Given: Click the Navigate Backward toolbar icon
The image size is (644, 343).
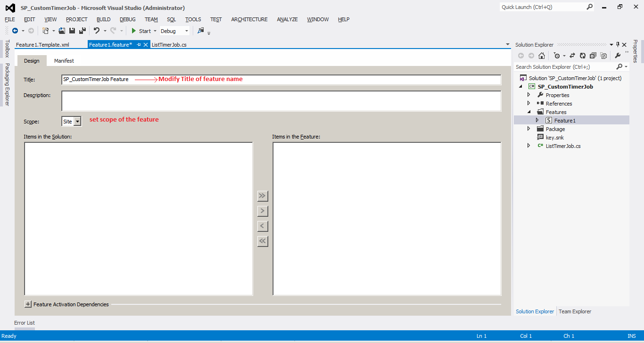Looking at the screenshot, I should coord(15,31).
